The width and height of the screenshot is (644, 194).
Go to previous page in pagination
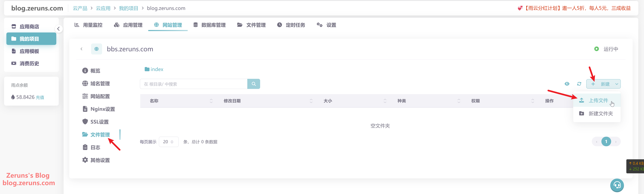(x=596, y=142)
